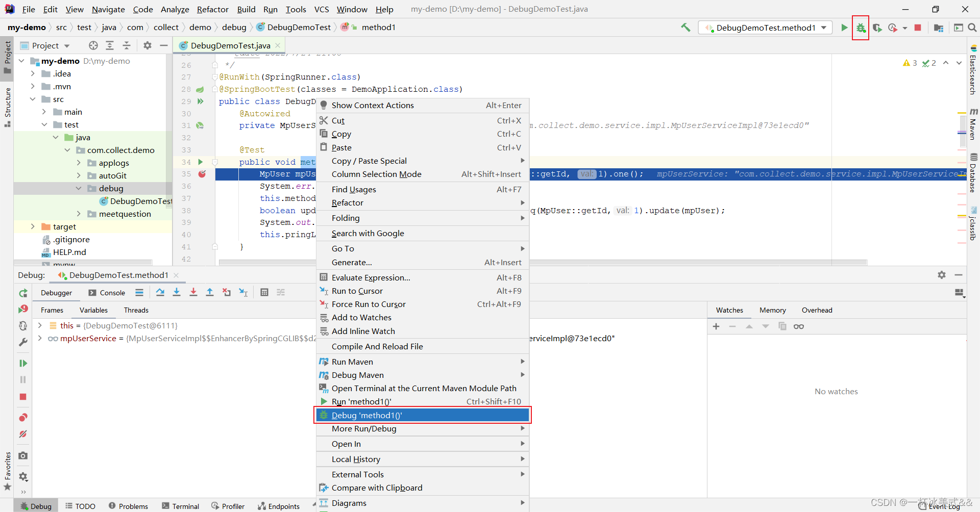Click the Search Everywhere magnifier icon

(973, 28)
